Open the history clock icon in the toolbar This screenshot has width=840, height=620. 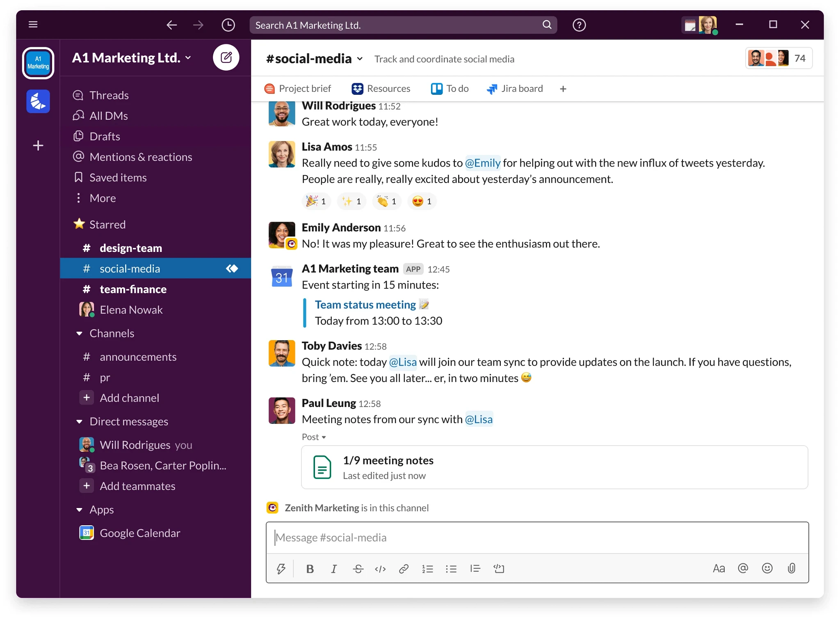tap(228, 25)
